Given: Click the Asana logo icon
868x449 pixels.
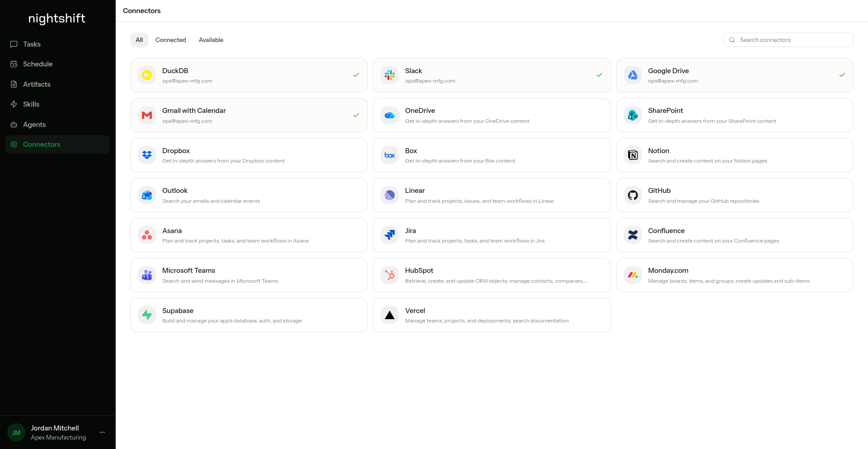Looking at the screenshot, I should [147, 235].
